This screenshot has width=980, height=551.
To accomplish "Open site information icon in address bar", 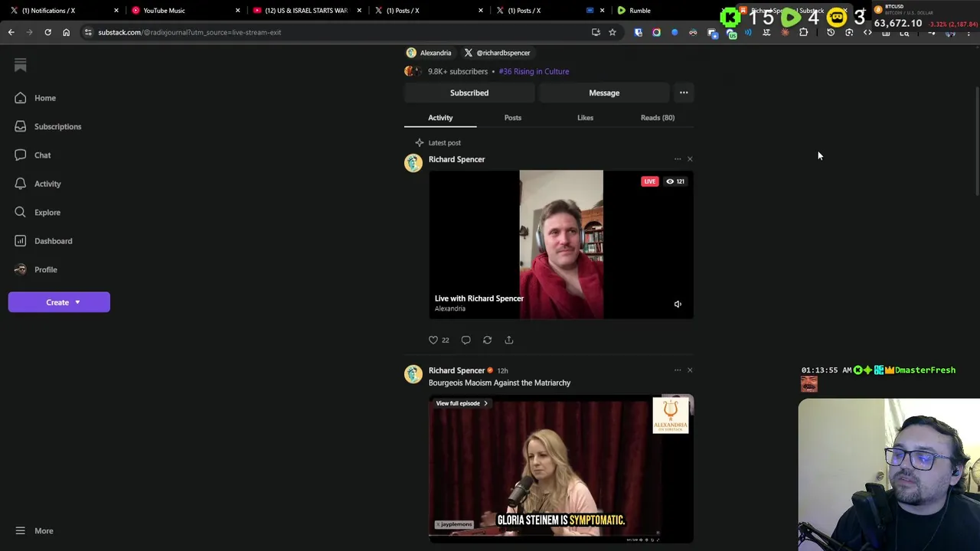I will pos(88,32).
